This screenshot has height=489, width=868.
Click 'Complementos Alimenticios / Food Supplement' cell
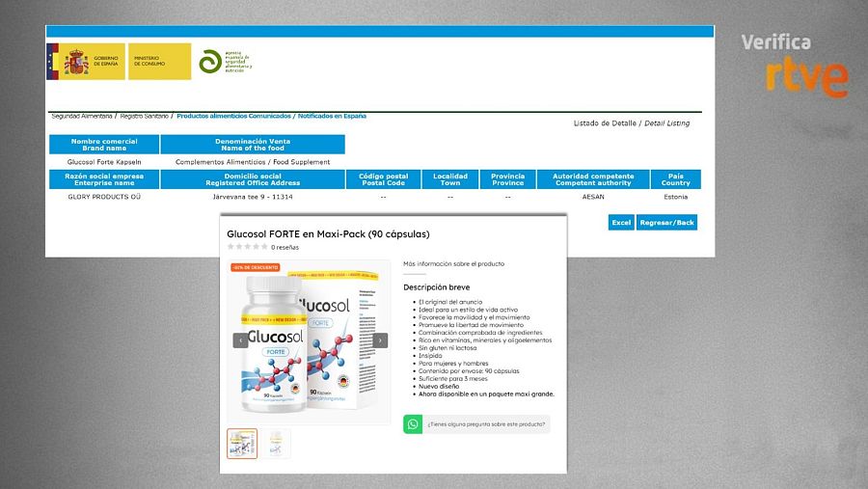[x=253, y=162]
